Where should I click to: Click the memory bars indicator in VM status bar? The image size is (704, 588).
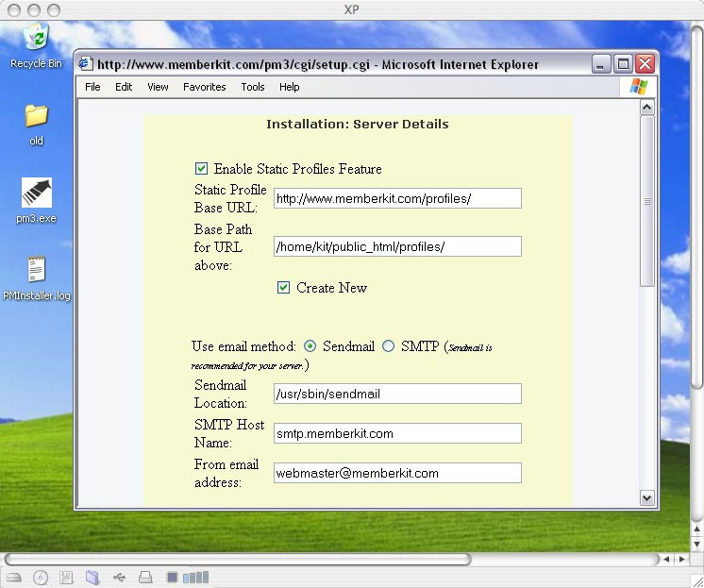pos(195,578)
